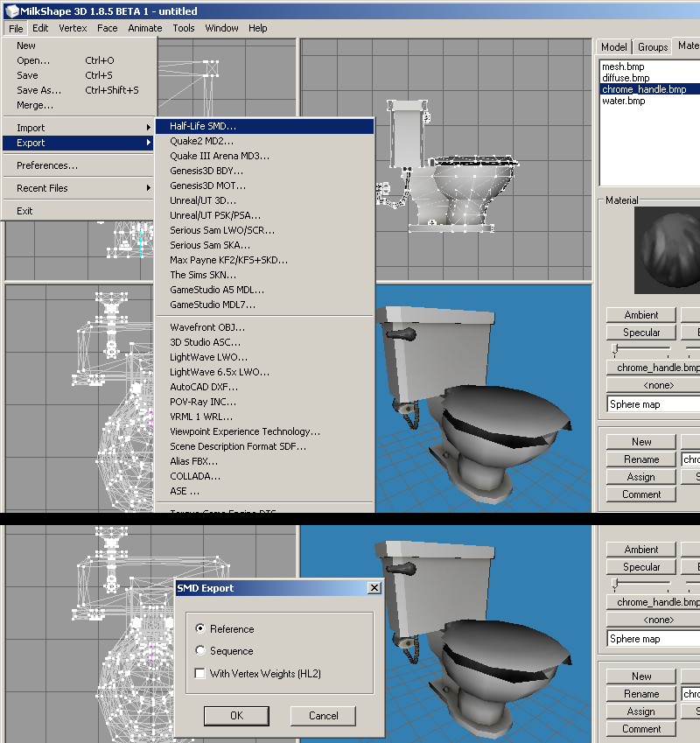Select VRML 1 WRL... export

(x=265, y=417)
